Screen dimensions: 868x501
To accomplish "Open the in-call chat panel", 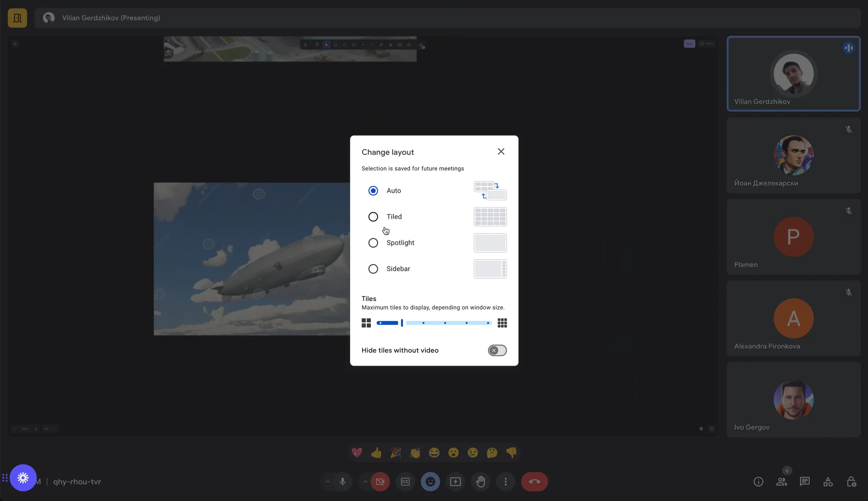I will coord(805,482).
